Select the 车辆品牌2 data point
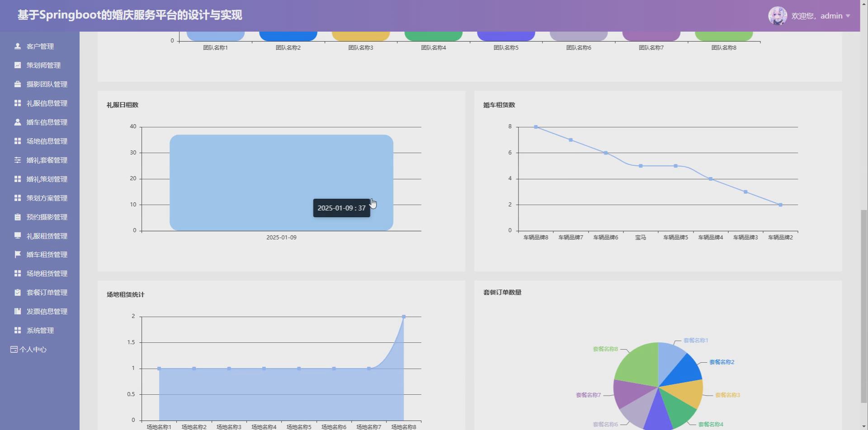 coord(781,205)
